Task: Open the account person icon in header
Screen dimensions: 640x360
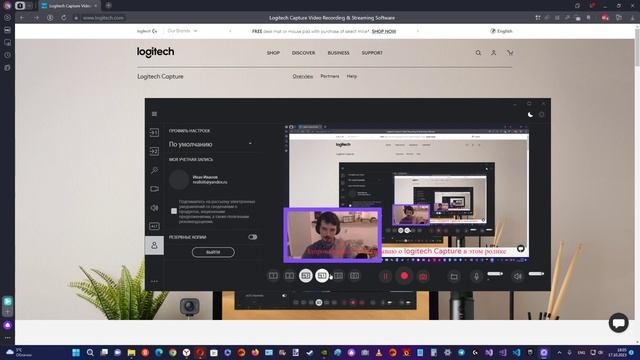Action: [x=493, y=53]
